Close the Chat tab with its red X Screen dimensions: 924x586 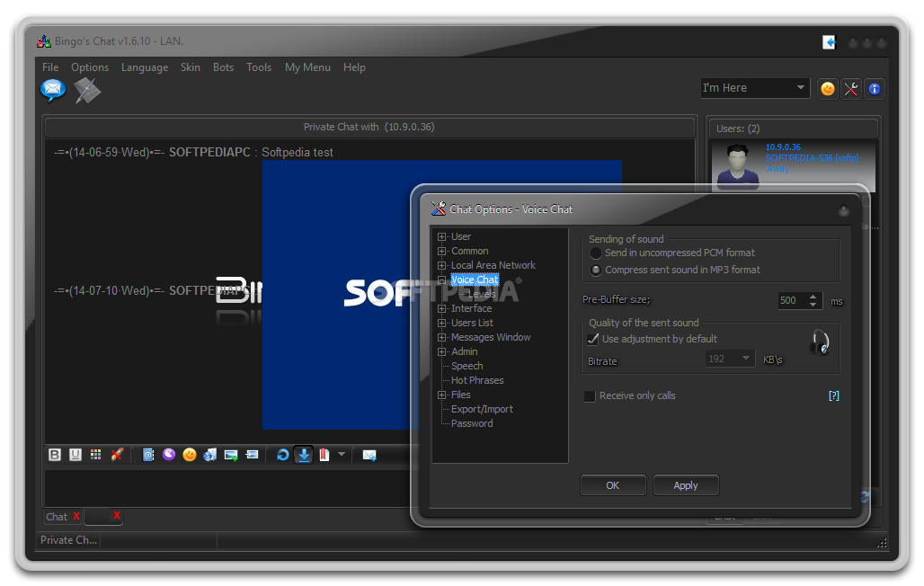pos(76,516)
